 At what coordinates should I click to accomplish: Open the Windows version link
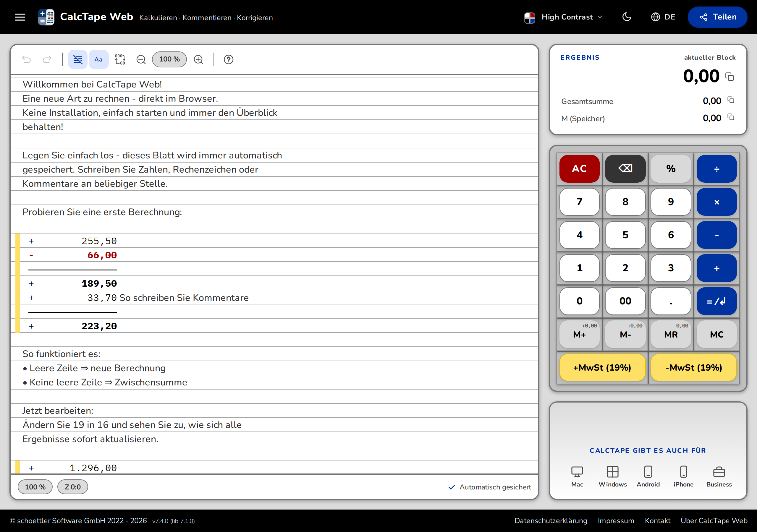613,477
